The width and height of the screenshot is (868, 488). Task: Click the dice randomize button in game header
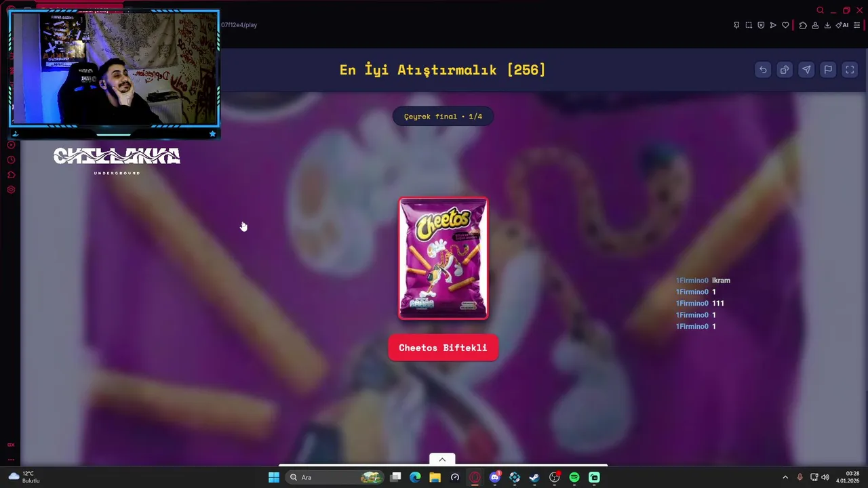785,70
